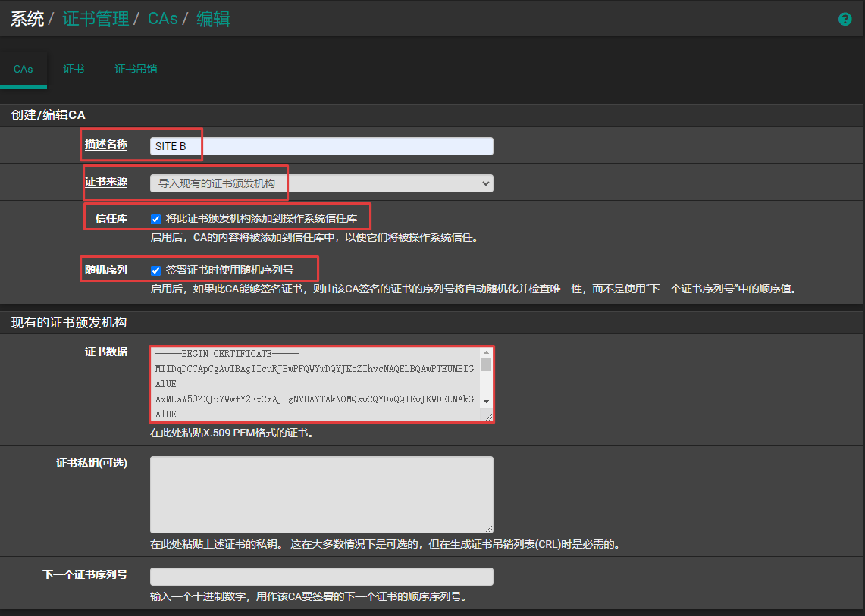The width and height of the screenshot is (865, 616).
Task: Click the 系统 breadcrumb link
Action: 27,19
